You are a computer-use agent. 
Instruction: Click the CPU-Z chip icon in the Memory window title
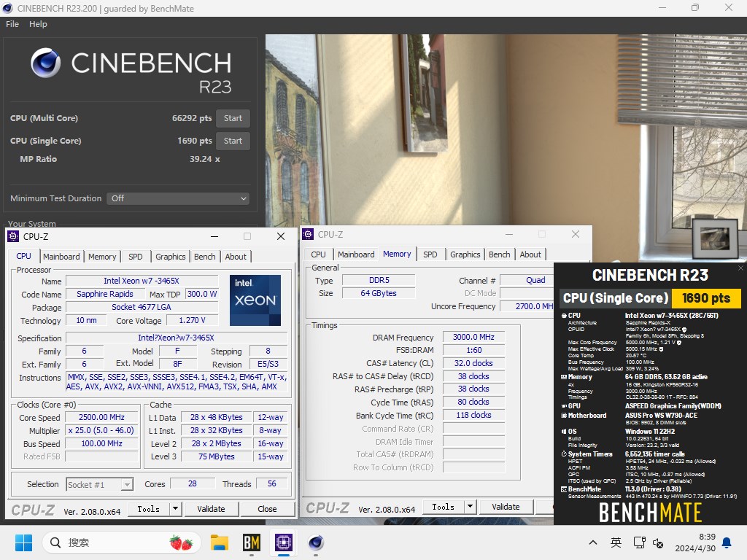point(309,234)
